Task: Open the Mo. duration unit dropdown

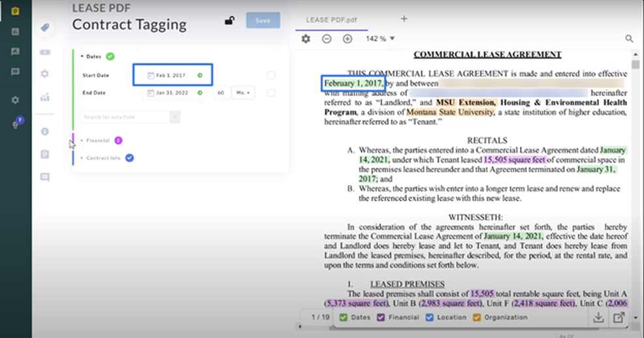Action: (244, 93)
